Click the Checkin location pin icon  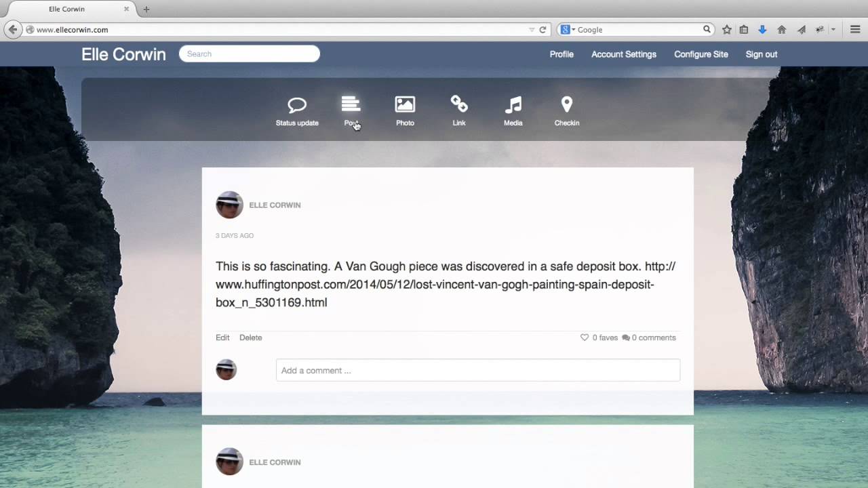point(567,104)
